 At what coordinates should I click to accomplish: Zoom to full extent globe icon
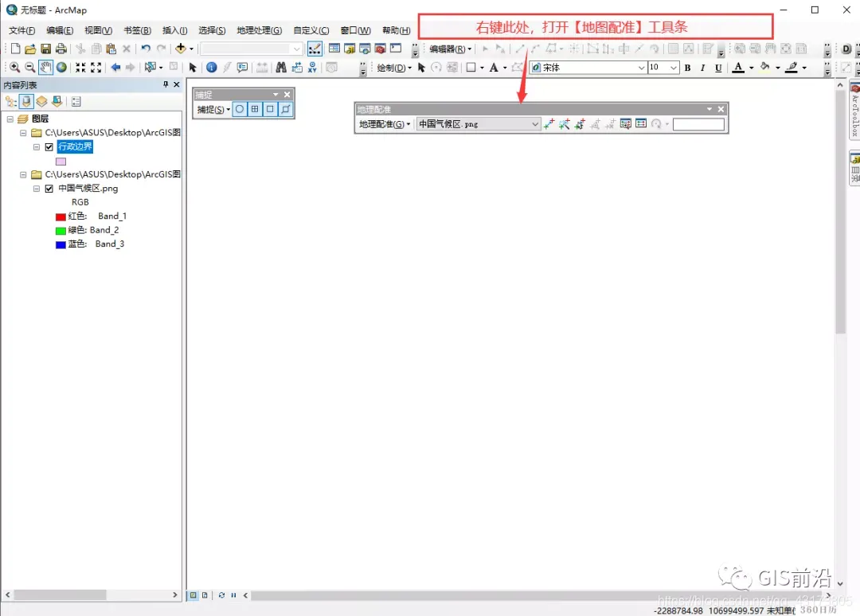point(61,67)
